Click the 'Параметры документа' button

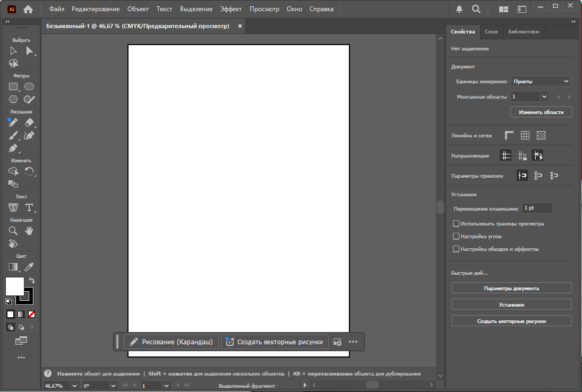click(511, 288)
